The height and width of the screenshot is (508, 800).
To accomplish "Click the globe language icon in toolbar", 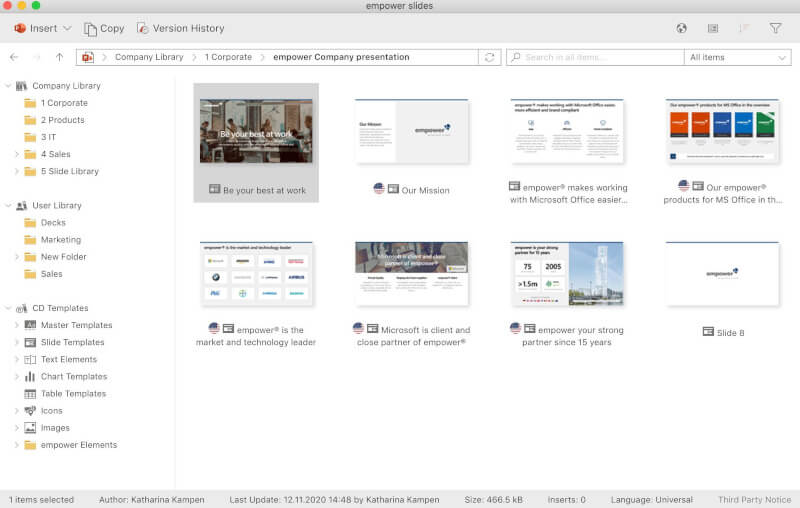I will (x=682, y=29).
